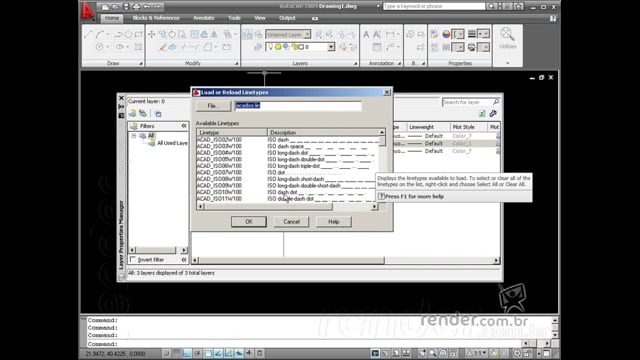Toggle the Invert filter checkbox
The width and height of the screenshot is (640, 360).
[x=133, y=260]
